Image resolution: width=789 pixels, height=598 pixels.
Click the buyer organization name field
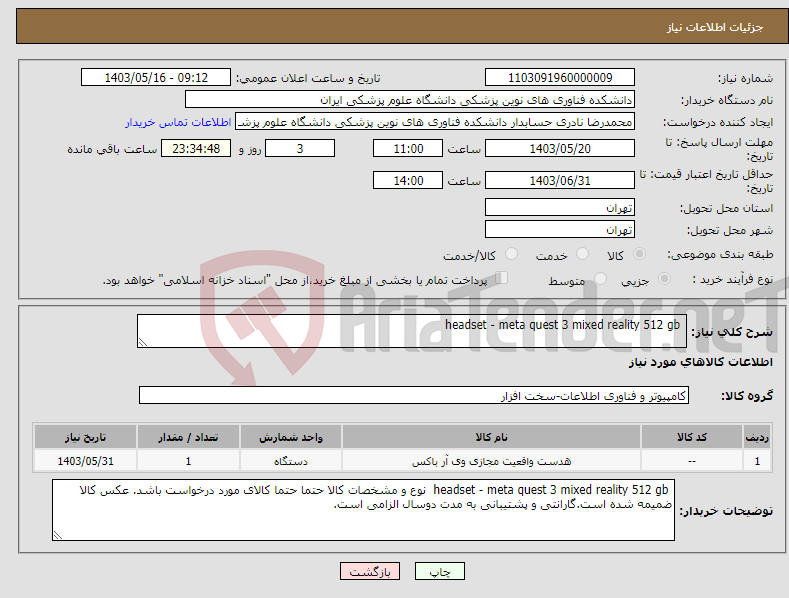point(410,100)
